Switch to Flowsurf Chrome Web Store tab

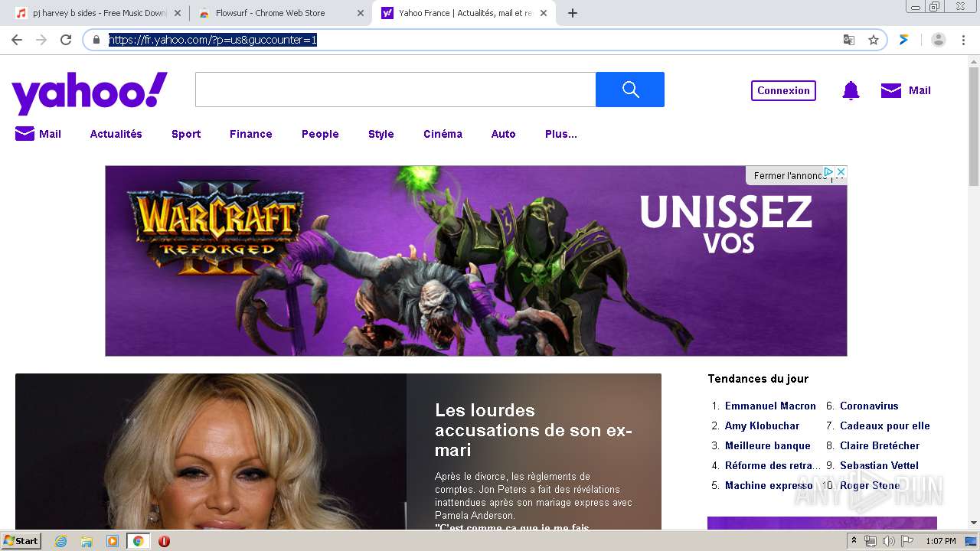[x=279, y=13]
